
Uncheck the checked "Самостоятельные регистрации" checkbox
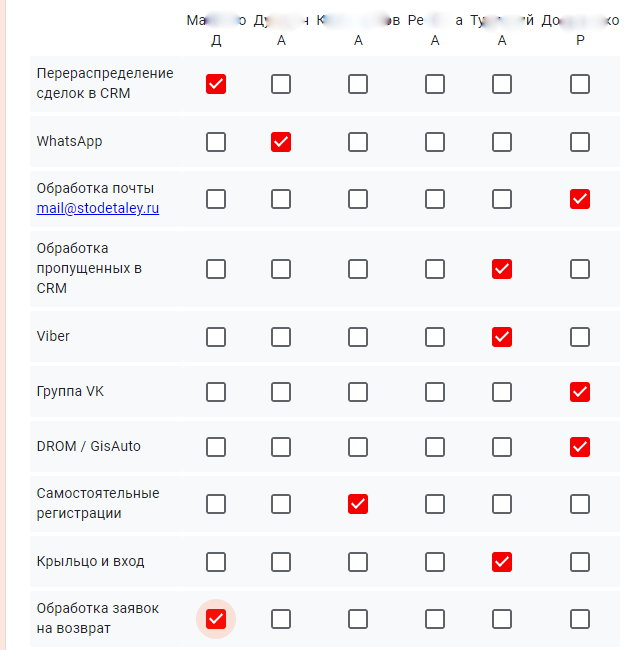coord(358,504)
